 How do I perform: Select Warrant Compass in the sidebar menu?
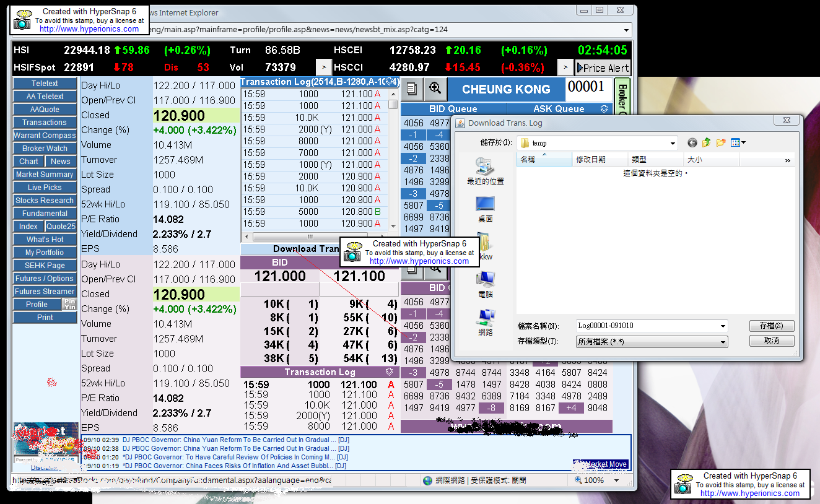(45, 136)
